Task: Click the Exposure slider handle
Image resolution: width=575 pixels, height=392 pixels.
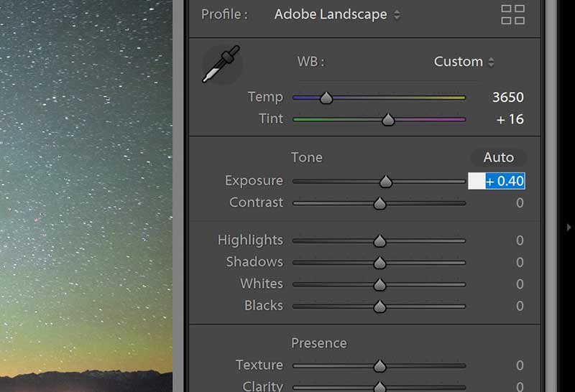Action: point(386,182)
